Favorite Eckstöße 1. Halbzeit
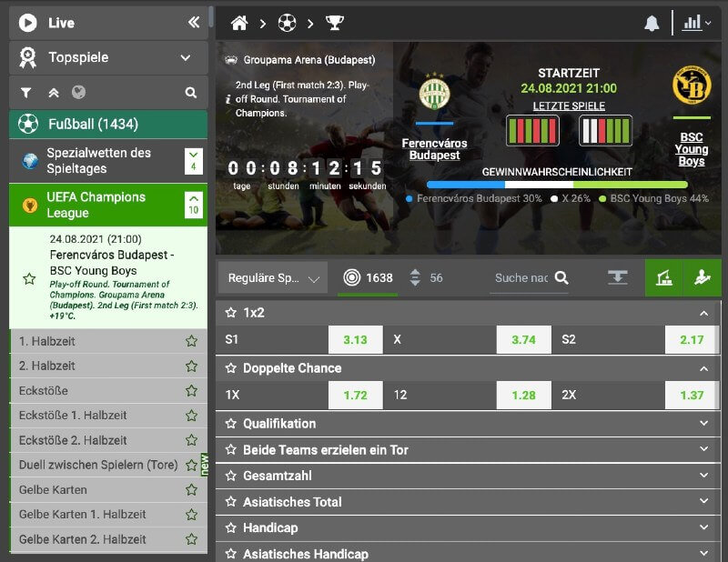The width and height of the screenshot is (728, 562). [191, 416]
